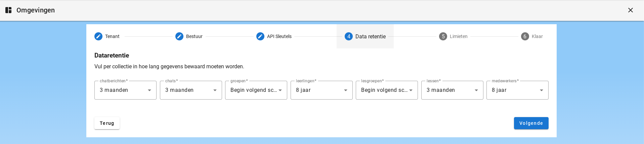Click the step 5 Limieten circle
The image size is (644, 144).
click(443, 36)
